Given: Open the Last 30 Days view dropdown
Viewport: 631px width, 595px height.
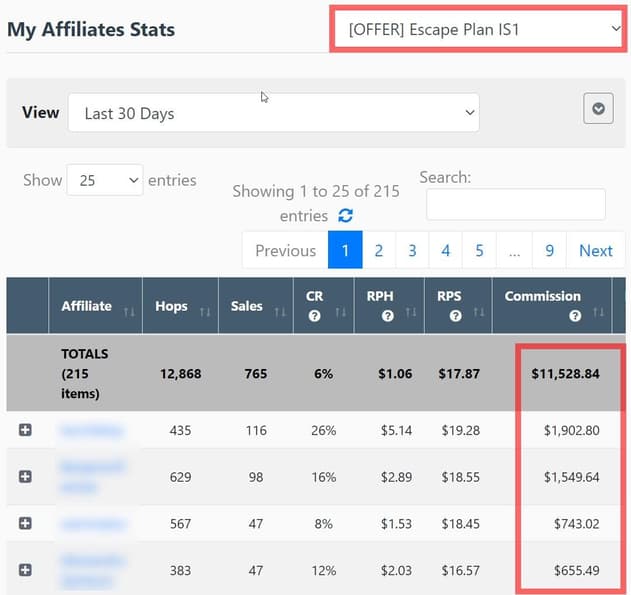Looking at the screenshot, I should 273,114.
